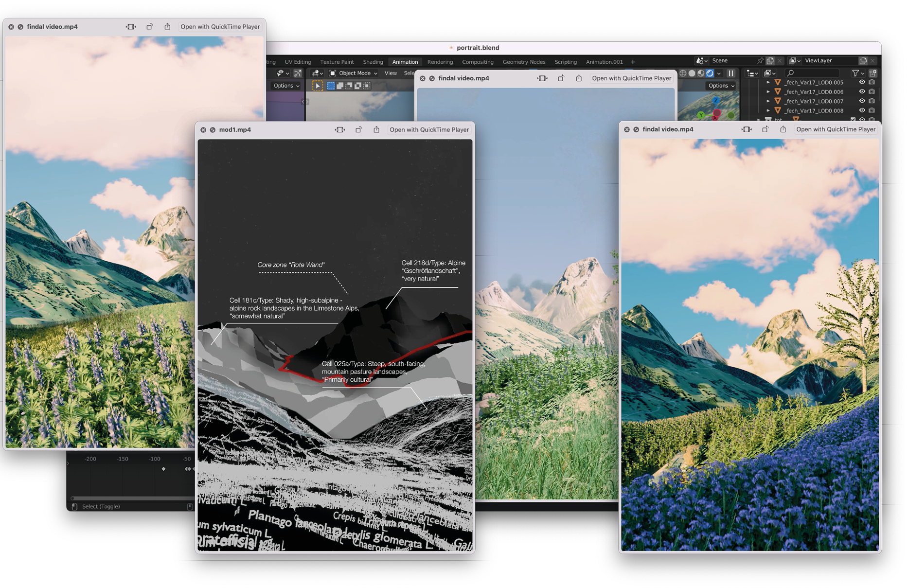The height and width of the screenshot is (588, 908).
Task: Open the share icon on mod1.mp4 window
Action: 376,129
